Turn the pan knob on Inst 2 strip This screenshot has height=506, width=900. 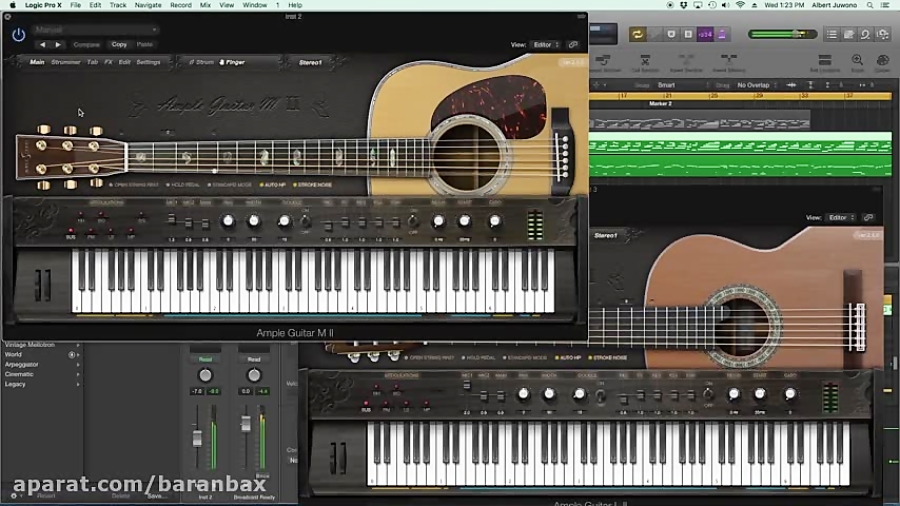click(205, 375)
